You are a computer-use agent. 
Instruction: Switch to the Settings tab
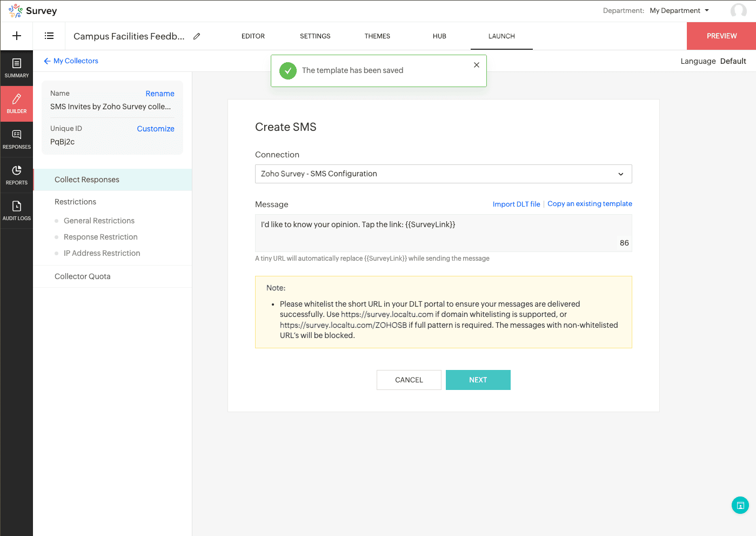click(315, 36)
